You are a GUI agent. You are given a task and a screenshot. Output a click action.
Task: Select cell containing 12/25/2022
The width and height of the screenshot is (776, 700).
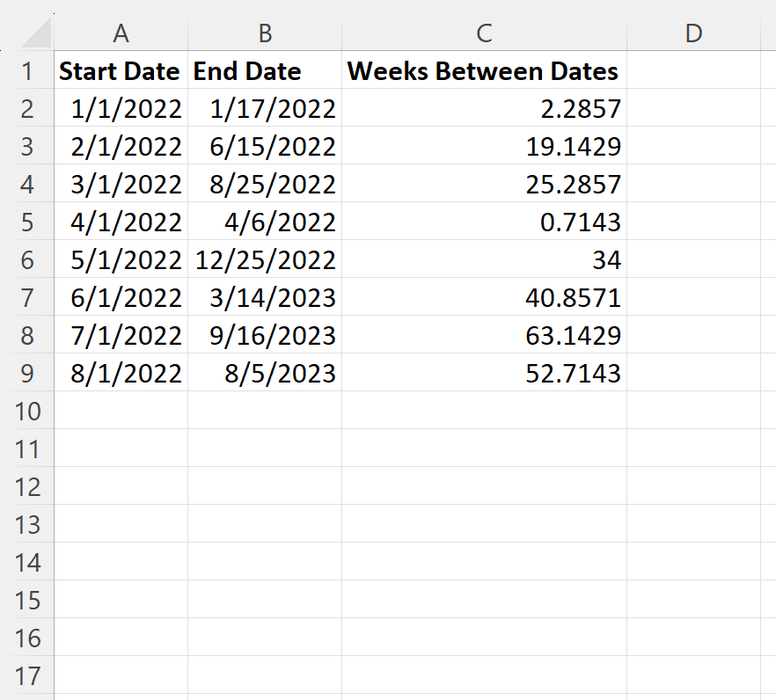pyautogui.click(x=264, y=259)
